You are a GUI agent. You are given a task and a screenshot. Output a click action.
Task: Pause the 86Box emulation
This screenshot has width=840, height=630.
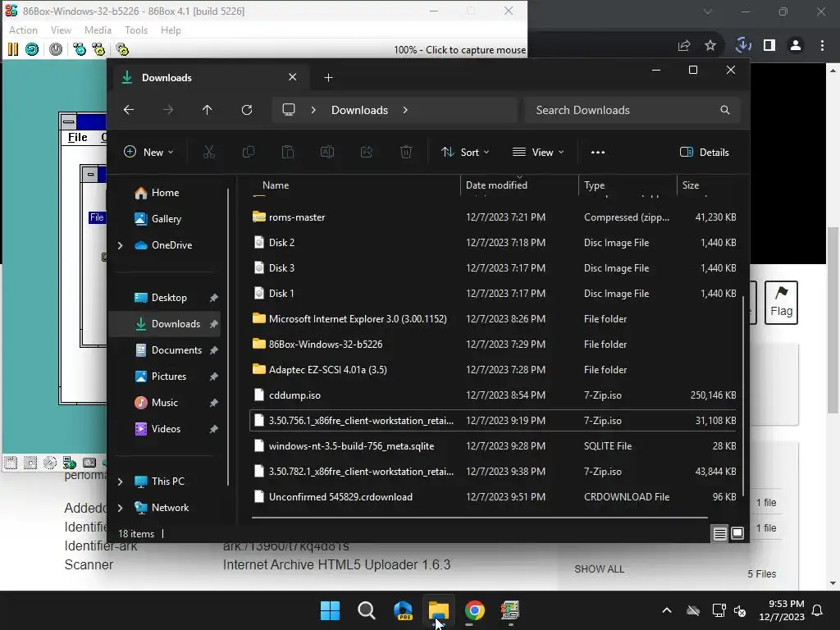coord(13,50)
